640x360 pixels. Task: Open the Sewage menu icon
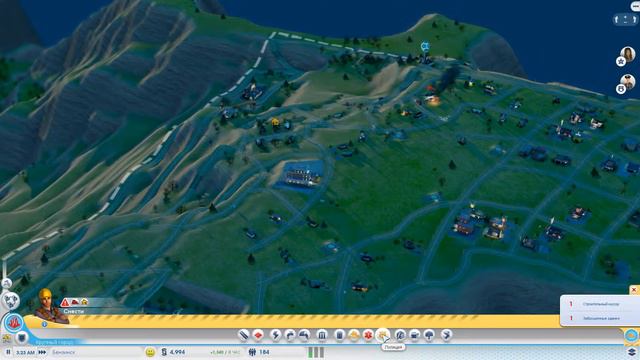click(x=304, y=336)
